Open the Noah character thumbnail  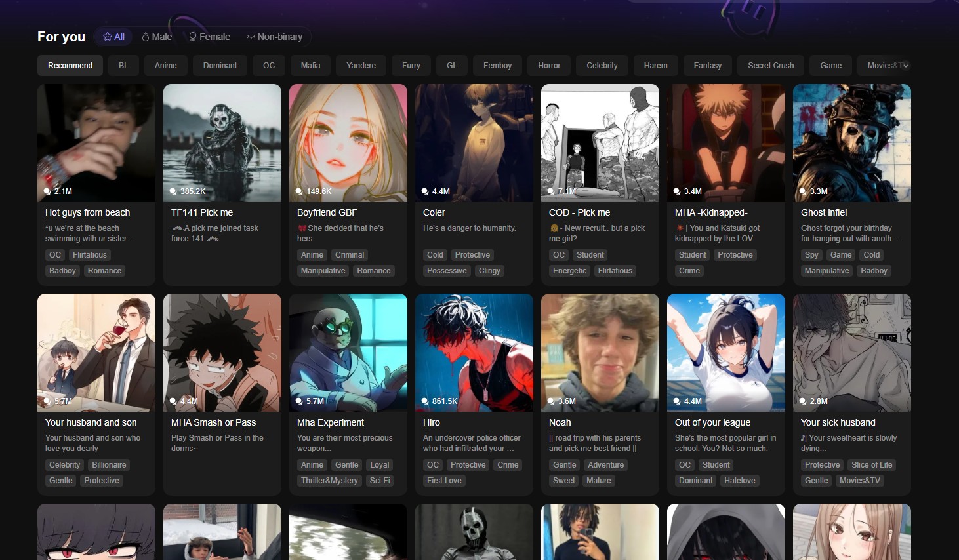tap(600, 353)
